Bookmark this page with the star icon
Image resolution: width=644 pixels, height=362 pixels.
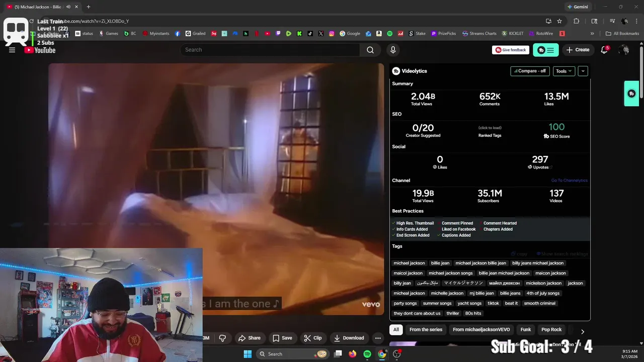[x=559, y=21]
